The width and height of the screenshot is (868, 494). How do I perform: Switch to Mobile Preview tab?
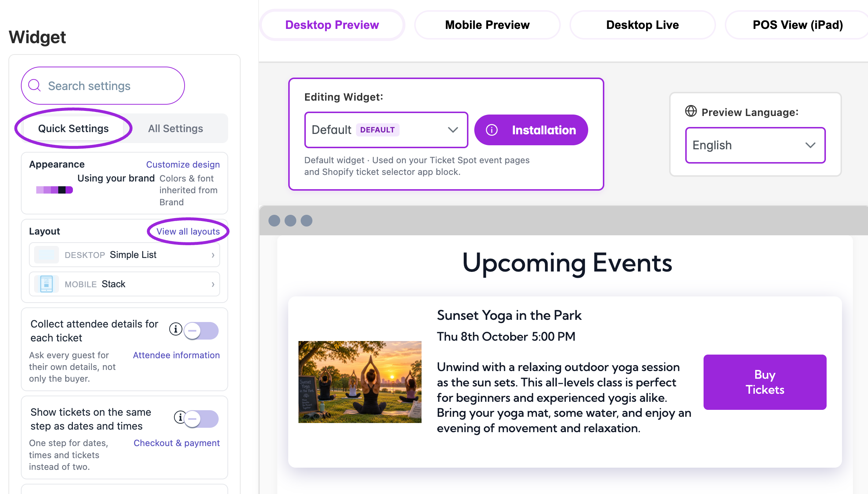[487, 25]
